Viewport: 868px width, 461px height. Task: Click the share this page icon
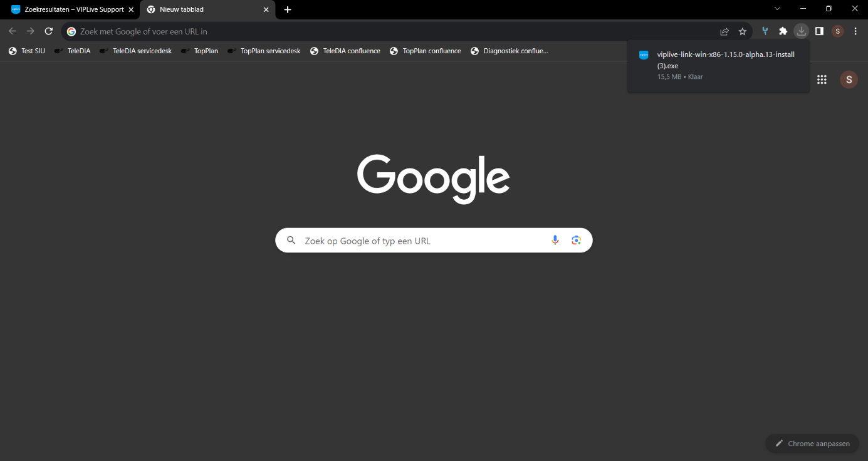[x=724, y=31]
